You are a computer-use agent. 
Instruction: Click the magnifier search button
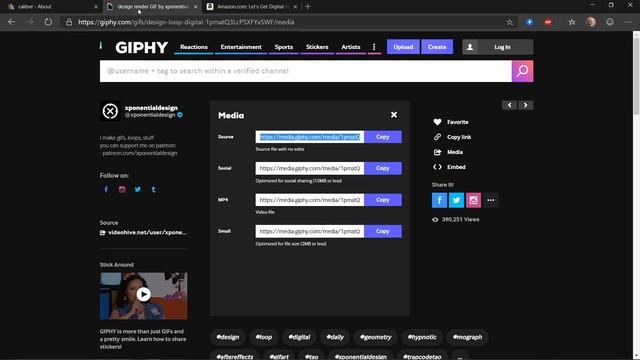(522, 71)
